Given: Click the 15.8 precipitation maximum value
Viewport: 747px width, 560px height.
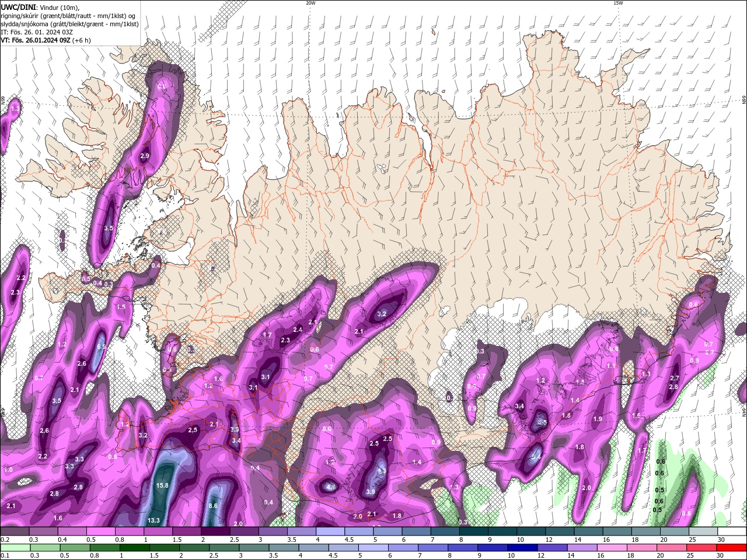Looking at the screenshot, I should [162, 485].
